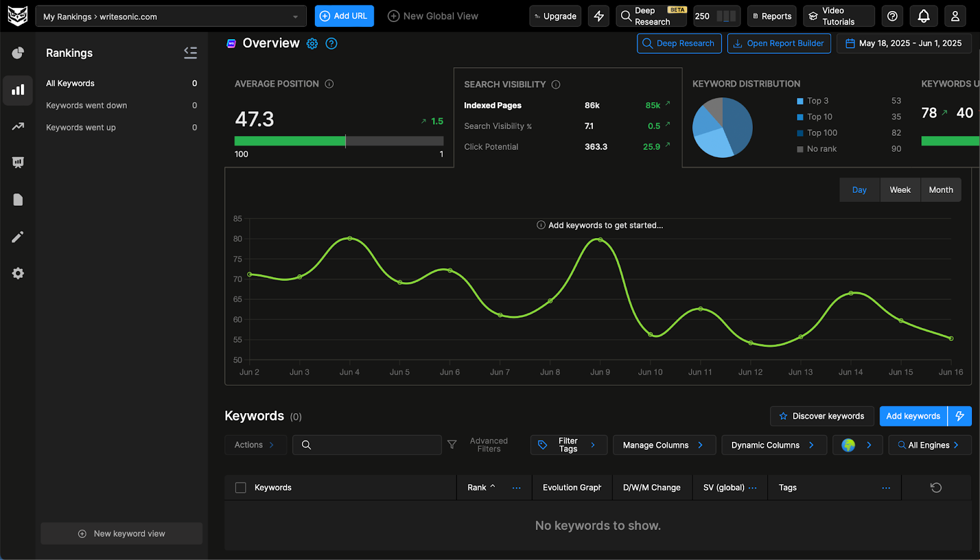Viewport: 980px width, 560px height.
Task: Open Video Tutorials in top bar
Action: point(839,17)
